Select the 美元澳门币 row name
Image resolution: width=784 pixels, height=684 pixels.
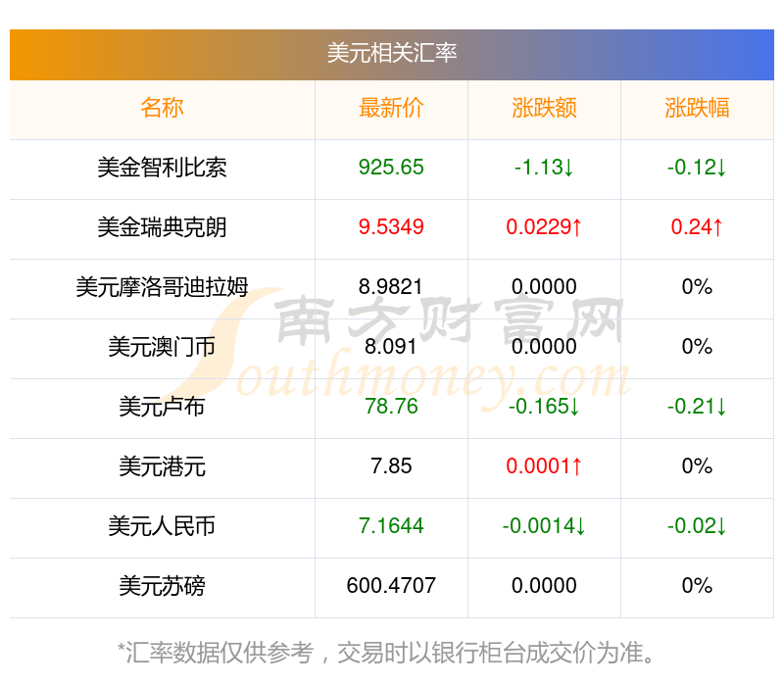162,347
